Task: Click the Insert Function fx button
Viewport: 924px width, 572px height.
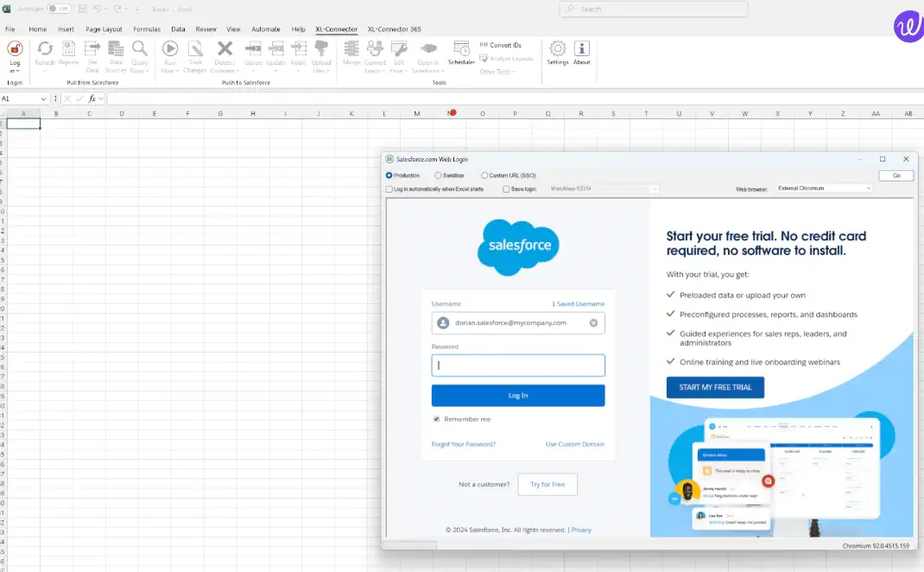Action: click(x=92, y=99)
